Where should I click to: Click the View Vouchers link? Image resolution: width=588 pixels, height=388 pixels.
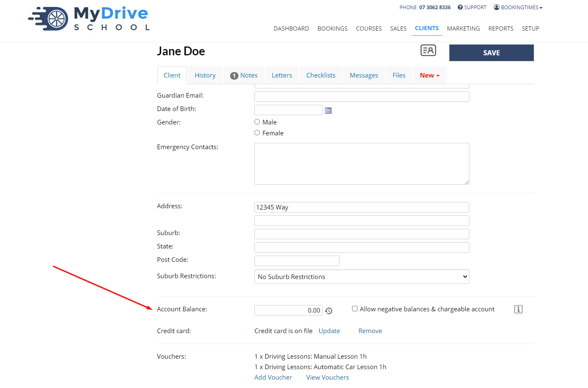point(327,378)
